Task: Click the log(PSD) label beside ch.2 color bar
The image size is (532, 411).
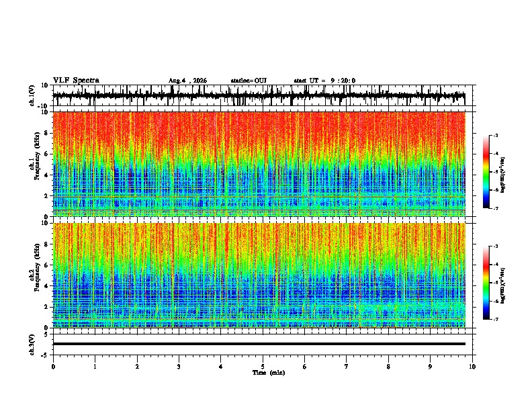Action: click(503, 285)
